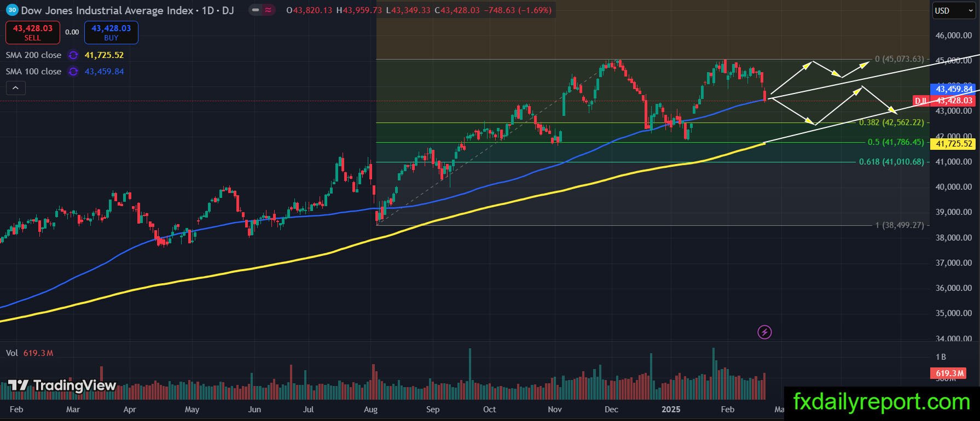Click the blue BUY button
Image resolution: width=980 pixels, height=421 pixels.
pyautogui.click(x=111, y=32)
